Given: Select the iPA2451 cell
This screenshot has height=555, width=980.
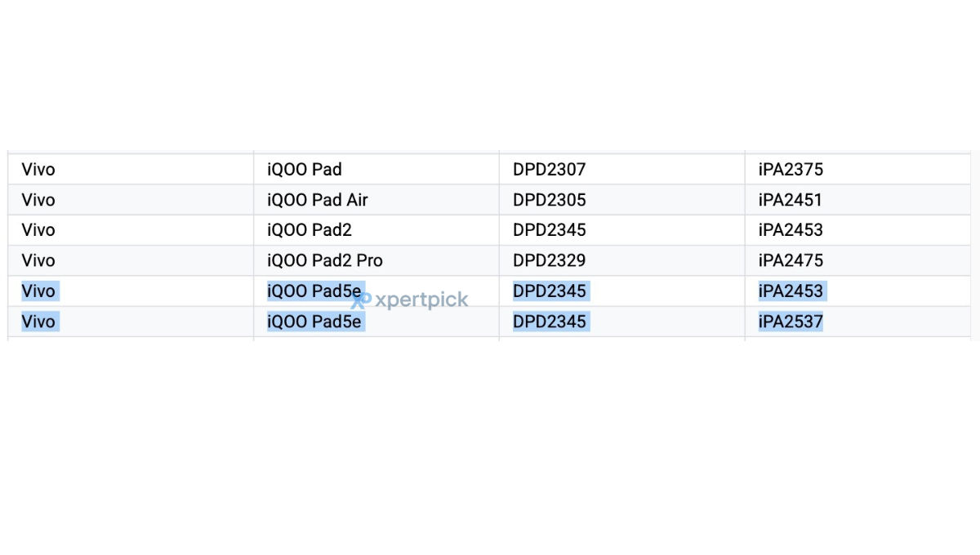Looking at the screenshot, I should (857, 200).
